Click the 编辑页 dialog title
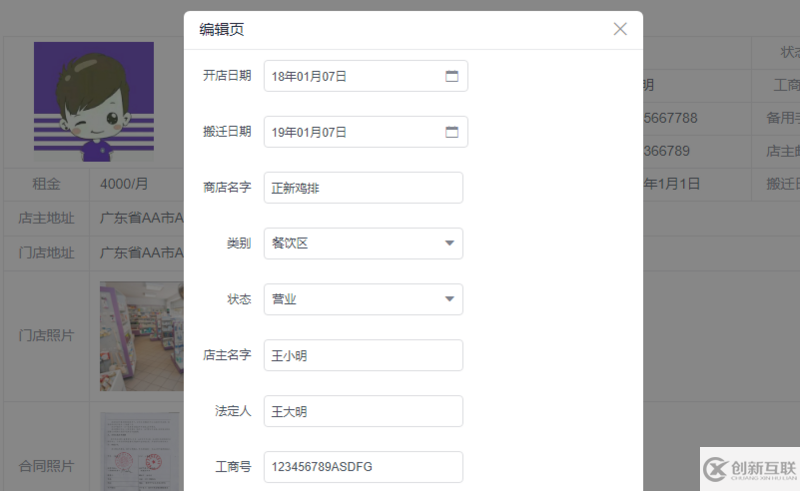The height and width of the screenshot is (491, 800). point(221,30)
